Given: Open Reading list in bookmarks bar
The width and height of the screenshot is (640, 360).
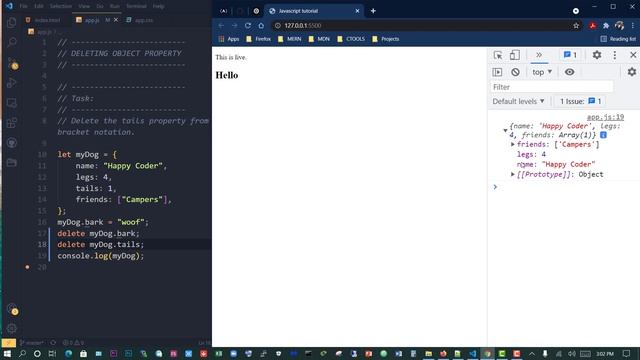Looking at the screenshot, I should [618, 39].
